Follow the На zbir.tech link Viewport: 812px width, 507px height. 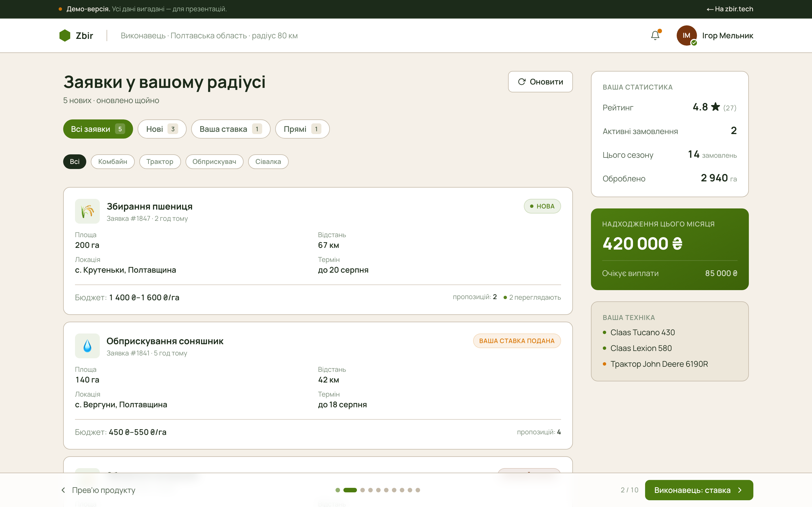click(730, 9)
